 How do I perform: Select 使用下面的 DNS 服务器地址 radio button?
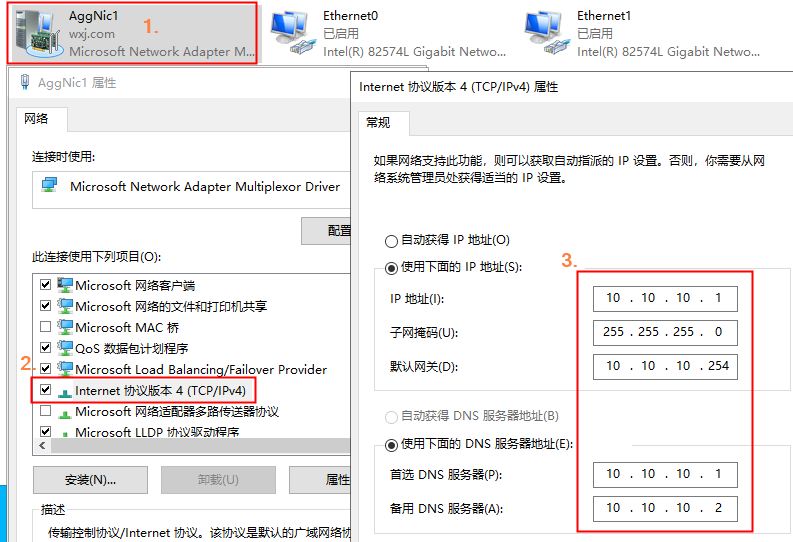tap(391, 445)
